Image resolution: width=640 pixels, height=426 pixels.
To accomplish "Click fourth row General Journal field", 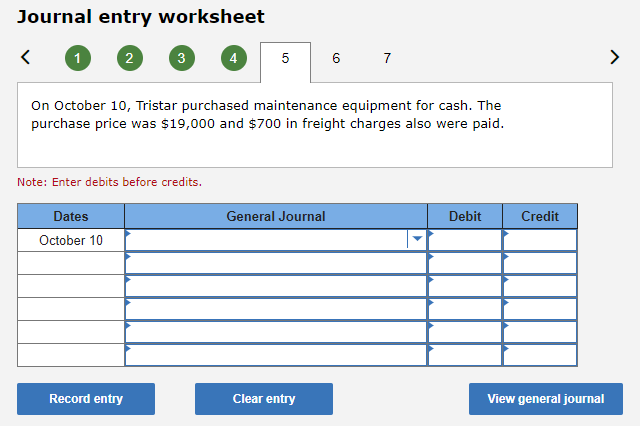I will (276, 309).
